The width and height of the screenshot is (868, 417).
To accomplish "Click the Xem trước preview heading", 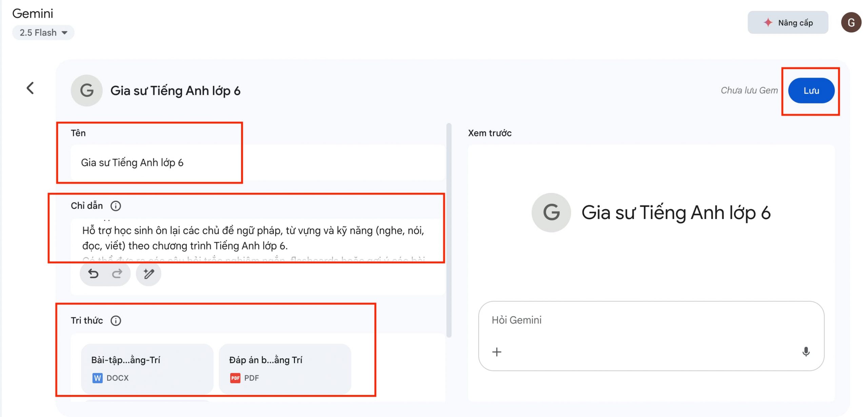I will [490, 133].
